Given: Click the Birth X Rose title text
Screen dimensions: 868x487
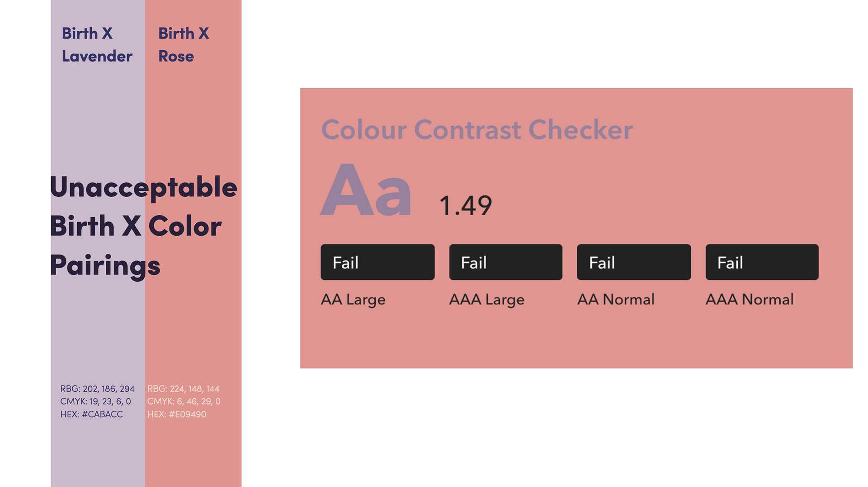Looking at the screenshot, I should pos(184,44).
